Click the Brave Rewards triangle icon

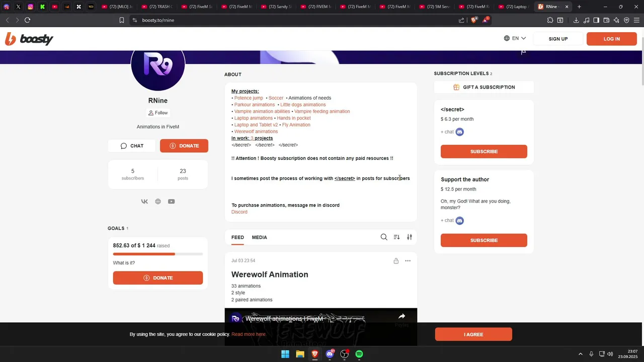pyautogui.click(x=486, y=20)
